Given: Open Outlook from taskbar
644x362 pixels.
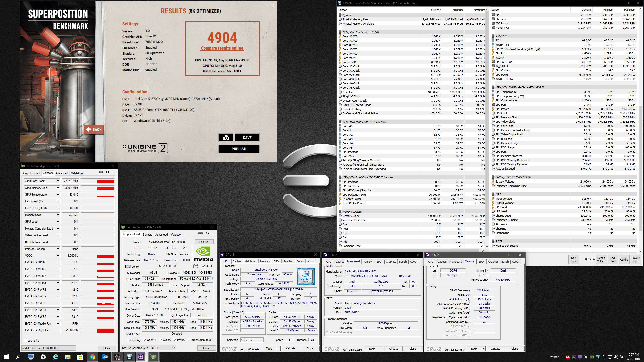Looking at the screenshot, I should coord(105,357).
